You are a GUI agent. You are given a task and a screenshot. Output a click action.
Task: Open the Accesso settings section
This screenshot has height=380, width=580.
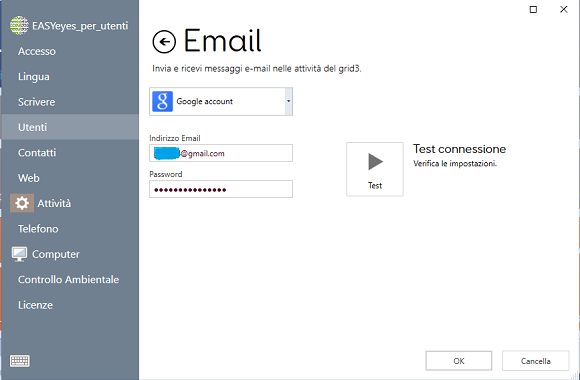pyautogui.click(x=37, y=51)
